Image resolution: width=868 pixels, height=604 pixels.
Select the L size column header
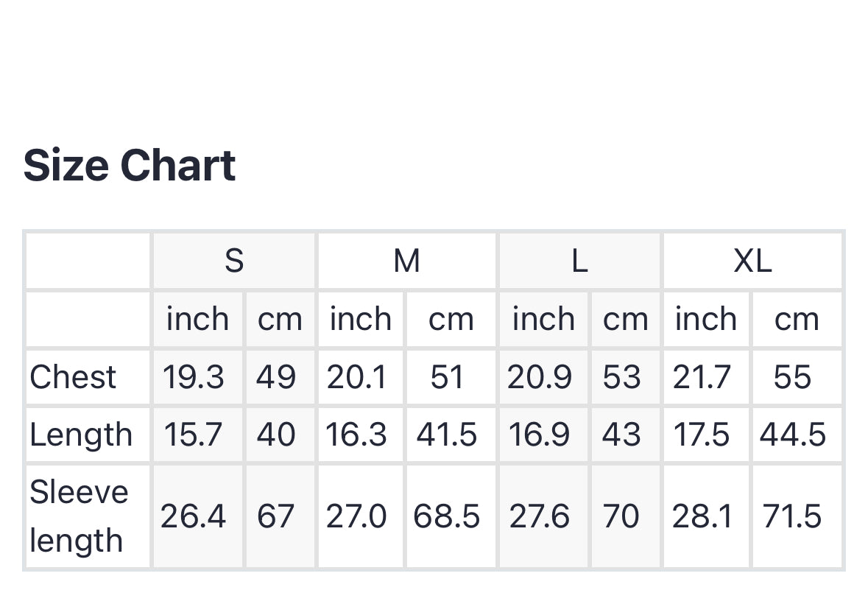(x=579, y=261)
